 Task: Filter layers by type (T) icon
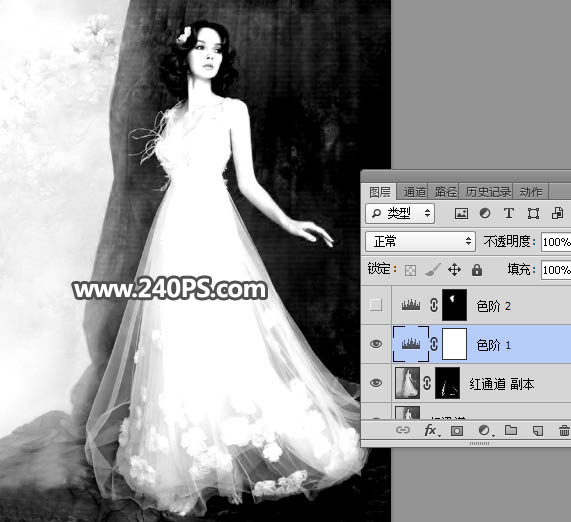pos(509,213)
